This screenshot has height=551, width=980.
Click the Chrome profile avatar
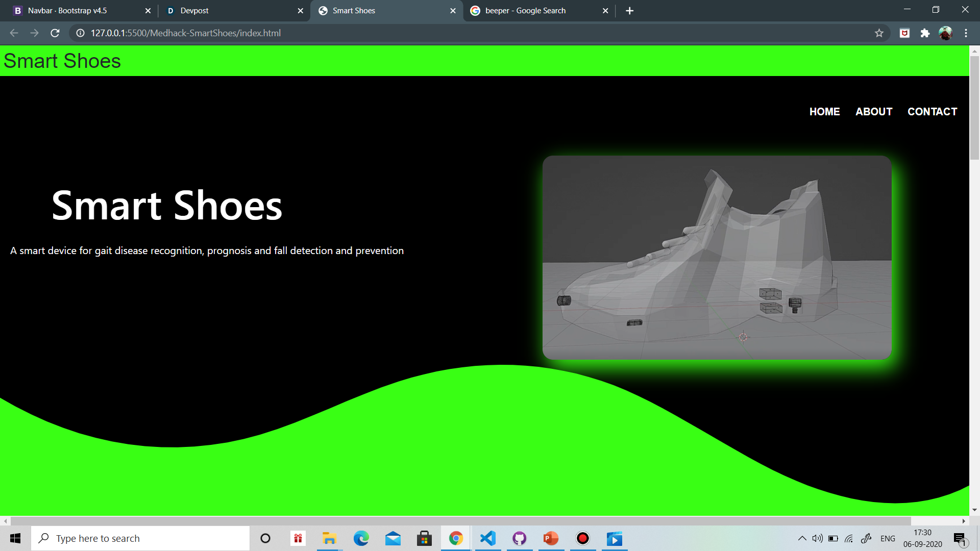tap(945, 33)
